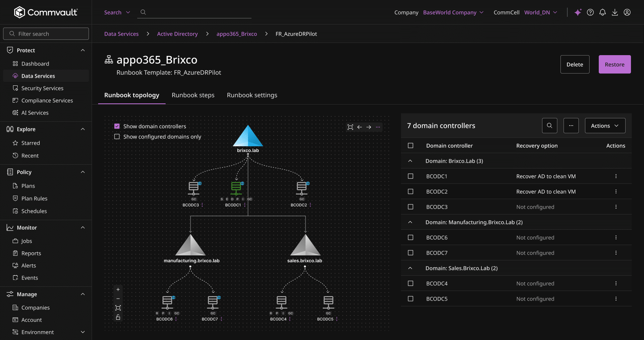Collapse the Domain: Brixco.Lab group

[410, 161]
